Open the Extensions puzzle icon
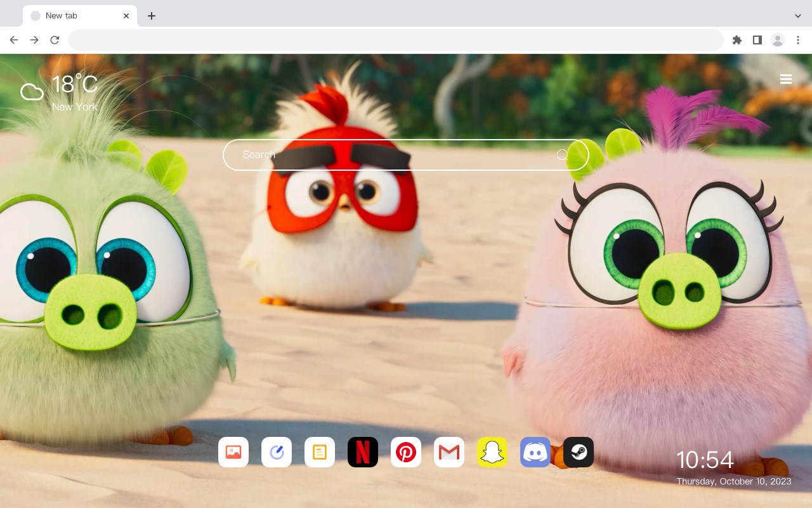Image resolution: width=812 pixels, height=508 pixels. click(x=737, y=40)
